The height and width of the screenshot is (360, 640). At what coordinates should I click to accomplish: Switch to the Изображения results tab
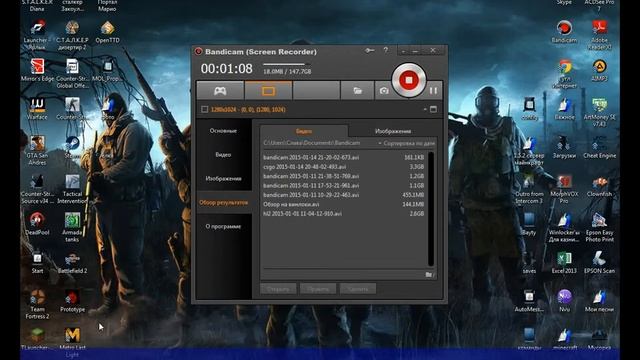393,131
